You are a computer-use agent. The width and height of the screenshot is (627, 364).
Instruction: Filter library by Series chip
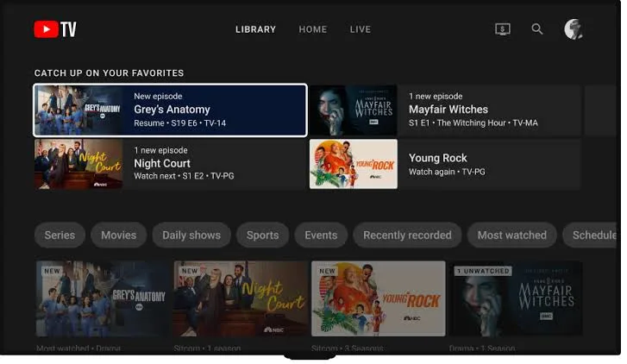[x=60, y=235]
